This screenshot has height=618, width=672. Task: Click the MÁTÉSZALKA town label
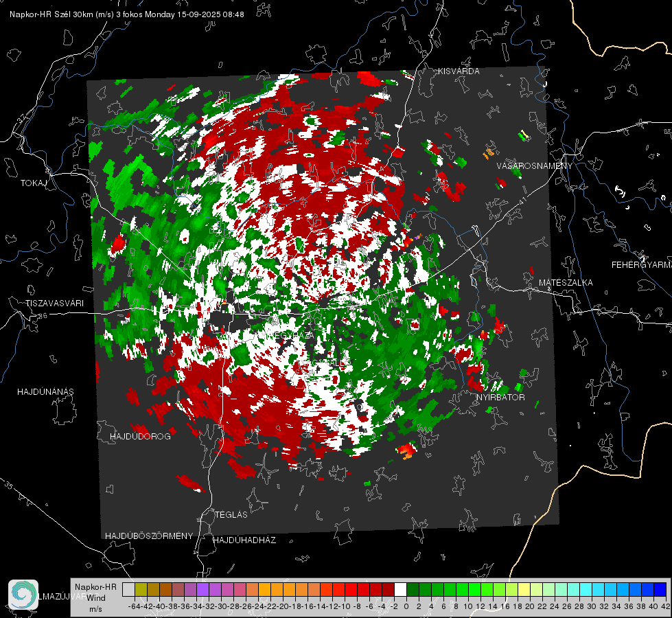(x=566, y=283)
